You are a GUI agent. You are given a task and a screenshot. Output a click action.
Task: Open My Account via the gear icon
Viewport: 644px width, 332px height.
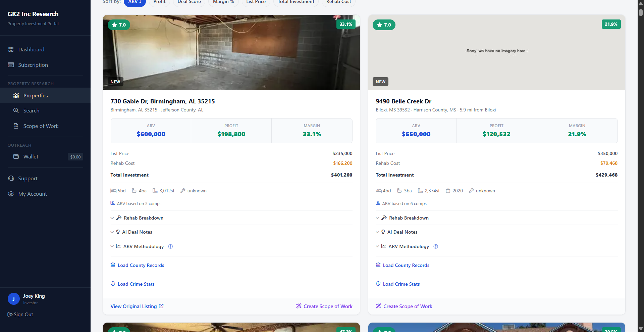click(10, 194)
